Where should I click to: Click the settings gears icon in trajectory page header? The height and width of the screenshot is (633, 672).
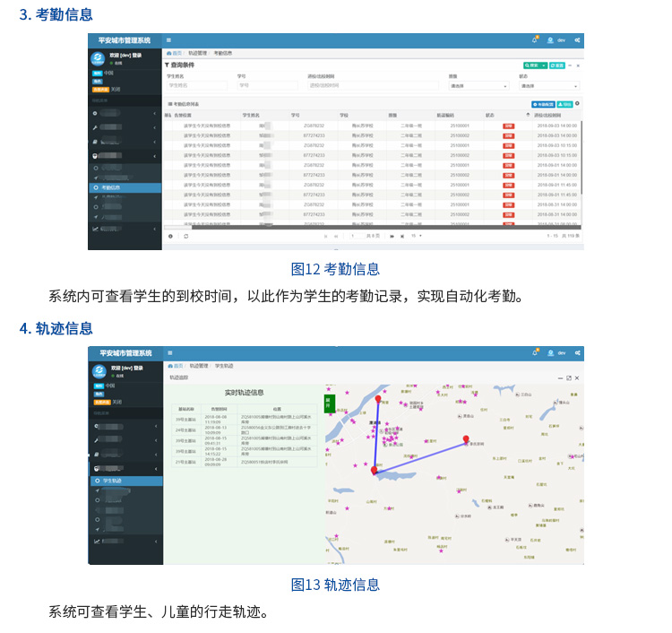[578, 353]
